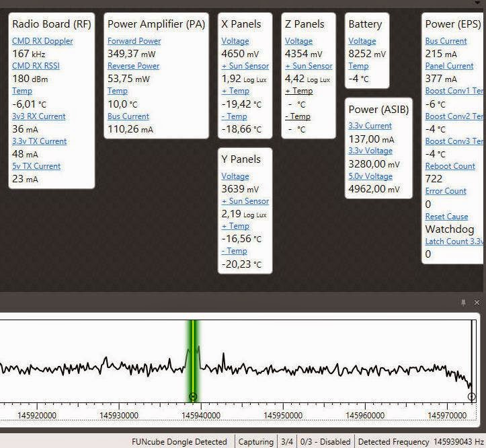This screenshot has height=448, width=486.
Task: Click the Detected Frequency 145939043 Hz readout
Action: 421,442
